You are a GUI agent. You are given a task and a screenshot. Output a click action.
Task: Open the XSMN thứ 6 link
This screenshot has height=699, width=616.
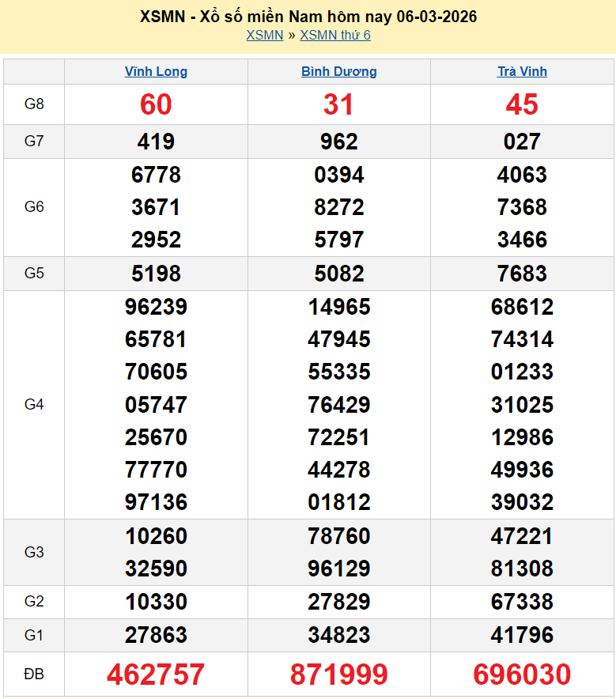334,35
